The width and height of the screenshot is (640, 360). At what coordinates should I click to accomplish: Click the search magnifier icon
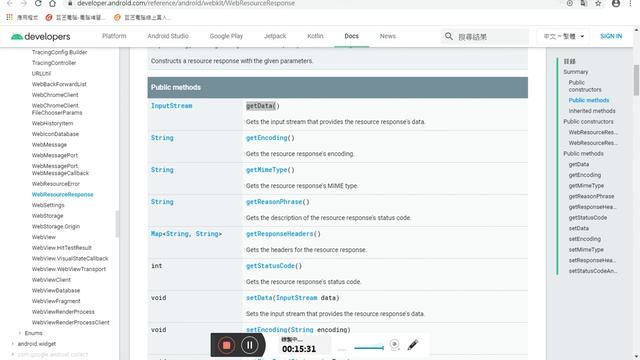coord(449,36)
